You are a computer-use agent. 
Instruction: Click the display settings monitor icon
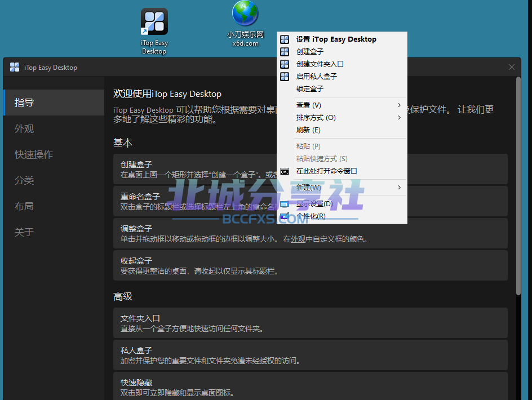(285, 204)
